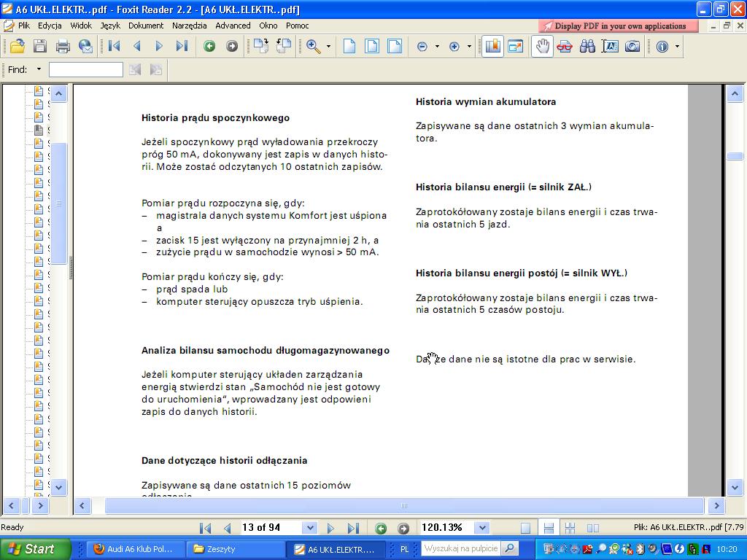Open the Advanced menu
Viewport: 747px width, 560px height.
233,26
